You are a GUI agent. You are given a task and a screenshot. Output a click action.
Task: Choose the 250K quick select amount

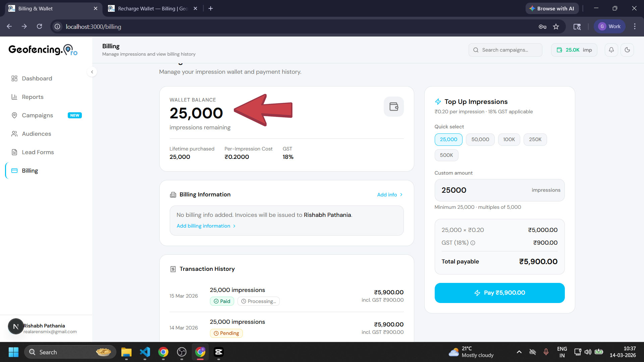pos(535,139)
